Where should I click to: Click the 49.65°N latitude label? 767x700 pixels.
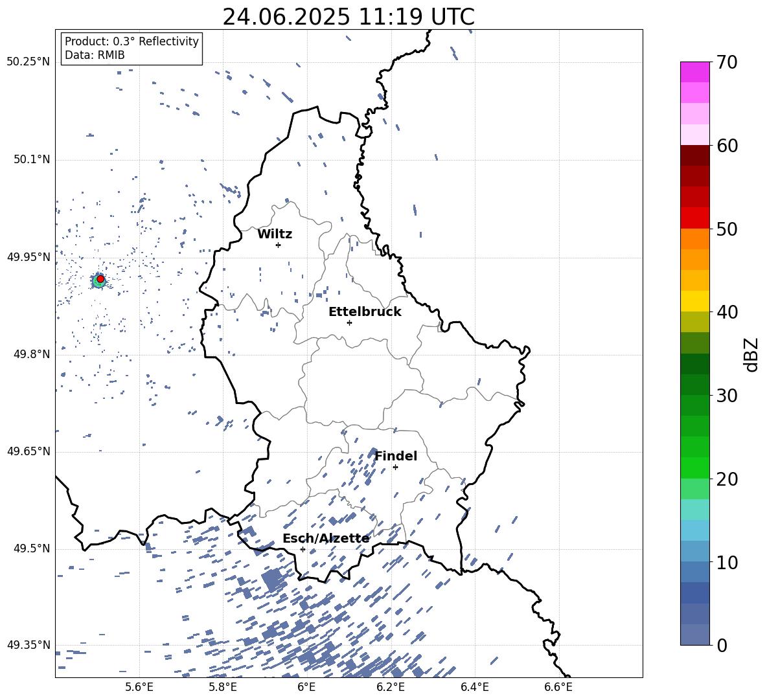29,451
